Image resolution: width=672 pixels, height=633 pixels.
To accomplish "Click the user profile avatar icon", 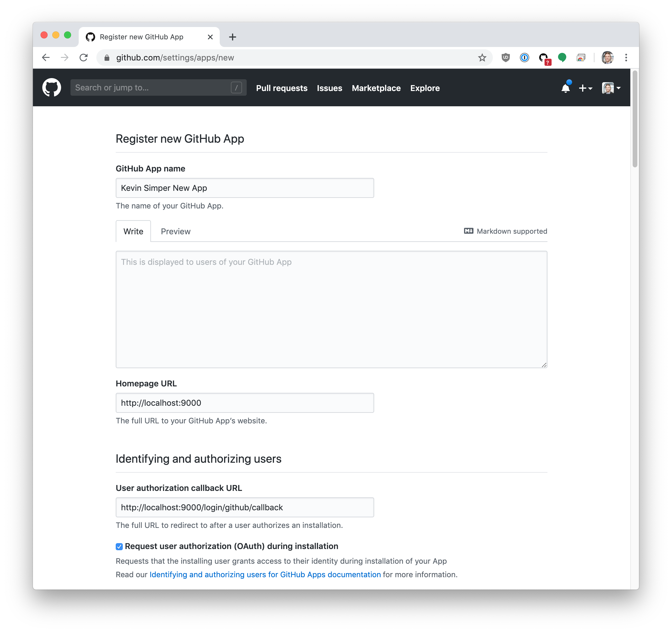I will pos(608,88).
